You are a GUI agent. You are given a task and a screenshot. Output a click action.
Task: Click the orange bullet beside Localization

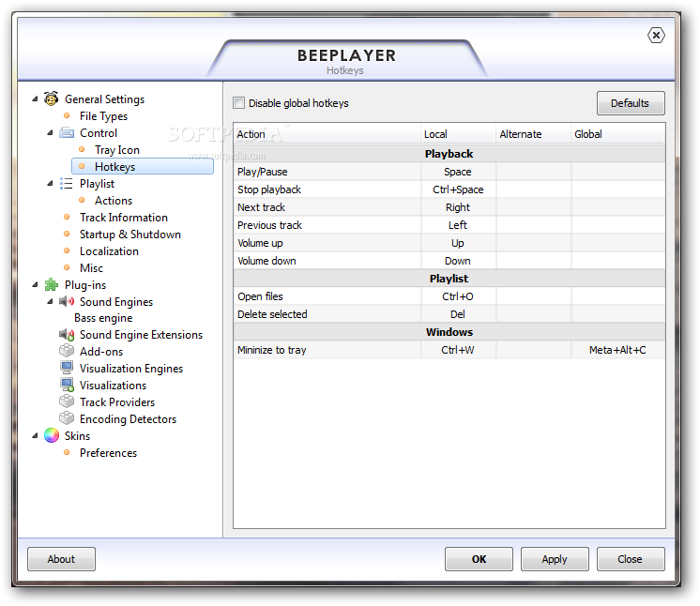point(67,250)
